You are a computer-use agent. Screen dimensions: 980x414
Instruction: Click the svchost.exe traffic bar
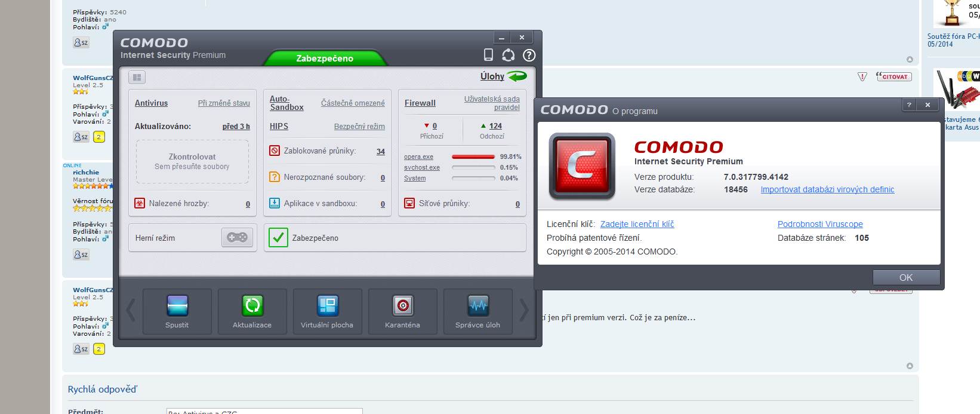[x=473, y=167]
